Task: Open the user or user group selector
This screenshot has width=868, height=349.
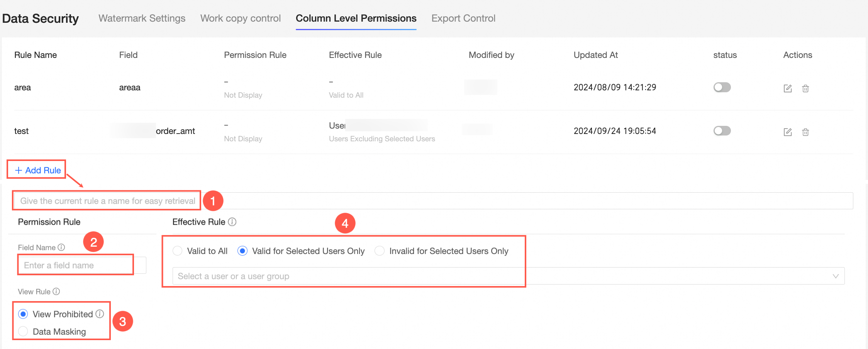Action: (348, 276)
